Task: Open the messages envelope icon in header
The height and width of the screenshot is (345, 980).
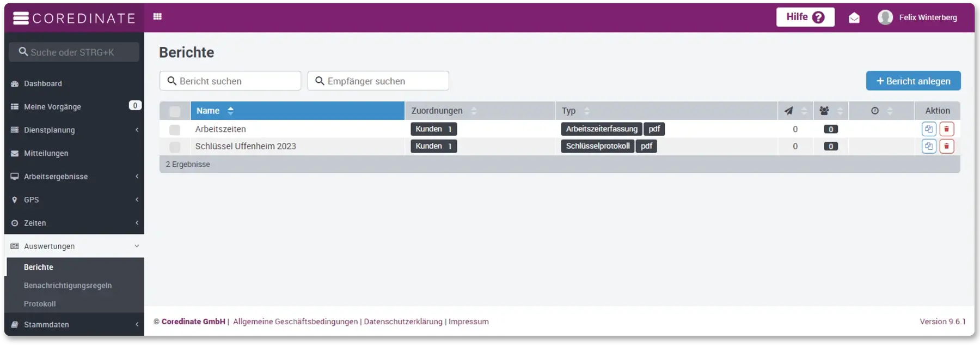Action: (x=854, y=18)
